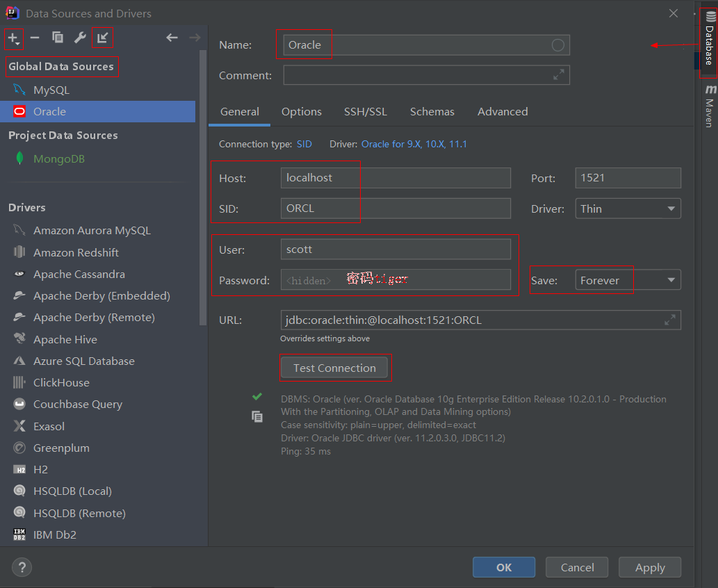The width and height of the screenshot is (718, 588).
Task: Click the Comment input field
Action: [x=426, y=74]
